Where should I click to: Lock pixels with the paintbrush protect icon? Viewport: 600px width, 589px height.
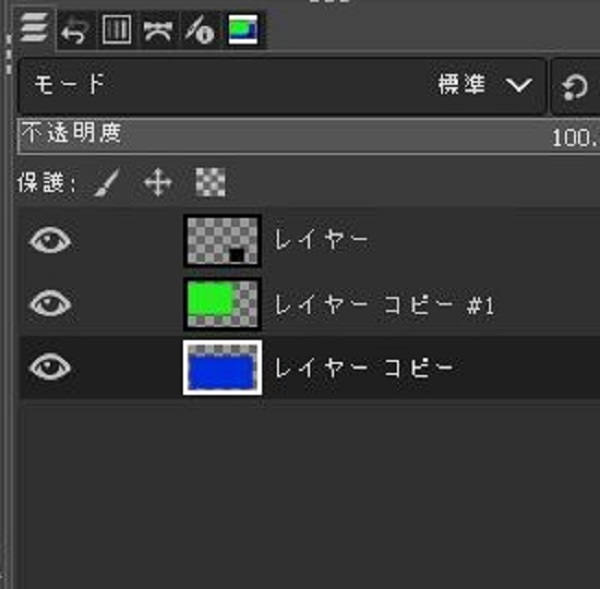tap(108, 182)
